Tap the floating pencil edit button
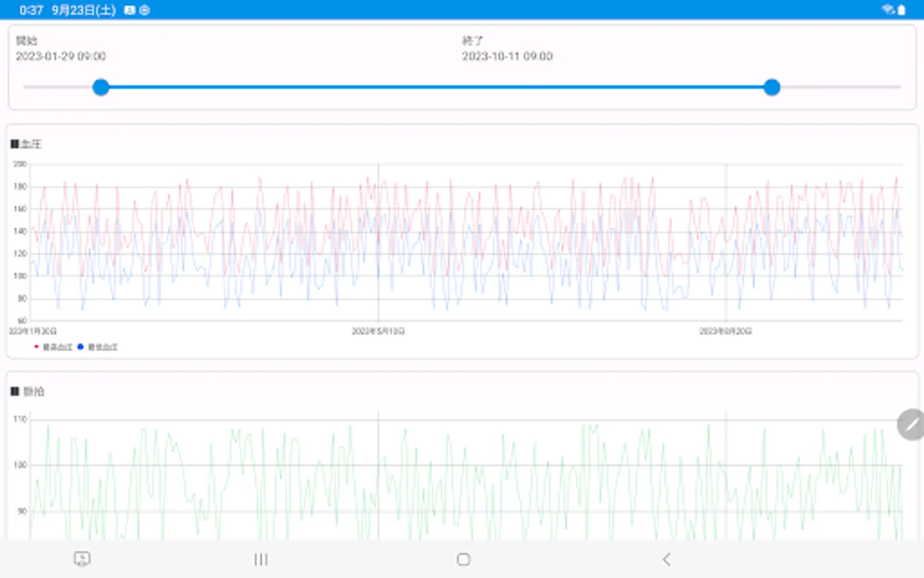The width and height of the screenshot is (924, 578). (x=911, y=425)
